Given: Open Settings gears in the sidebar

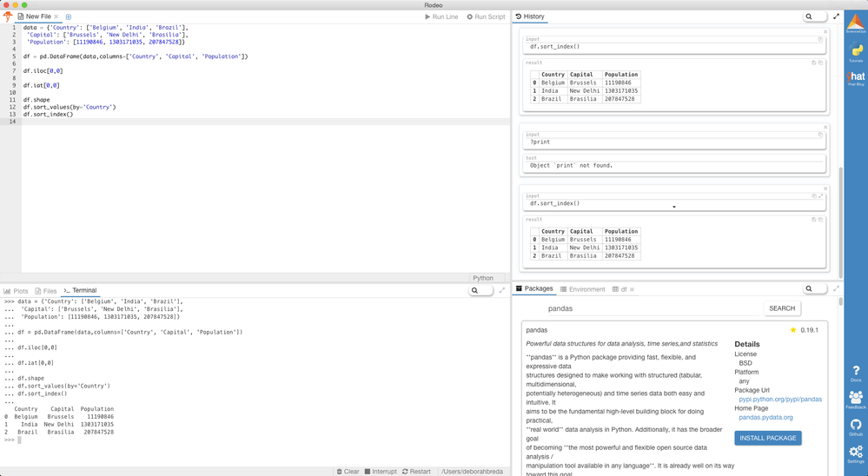Looking at the screenshot, I should tap(856, 454).
